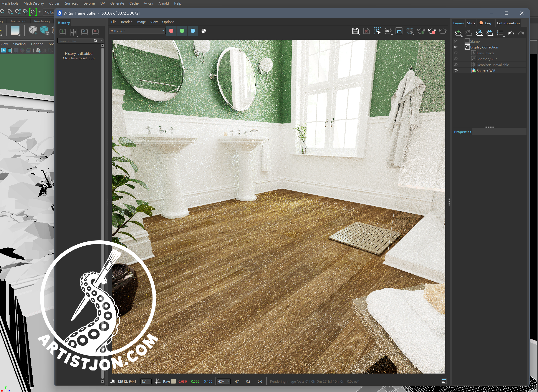The width and height of the screenshot is (538, 392).
Task: Toggle the red channel display
Action: click(171, 31)
